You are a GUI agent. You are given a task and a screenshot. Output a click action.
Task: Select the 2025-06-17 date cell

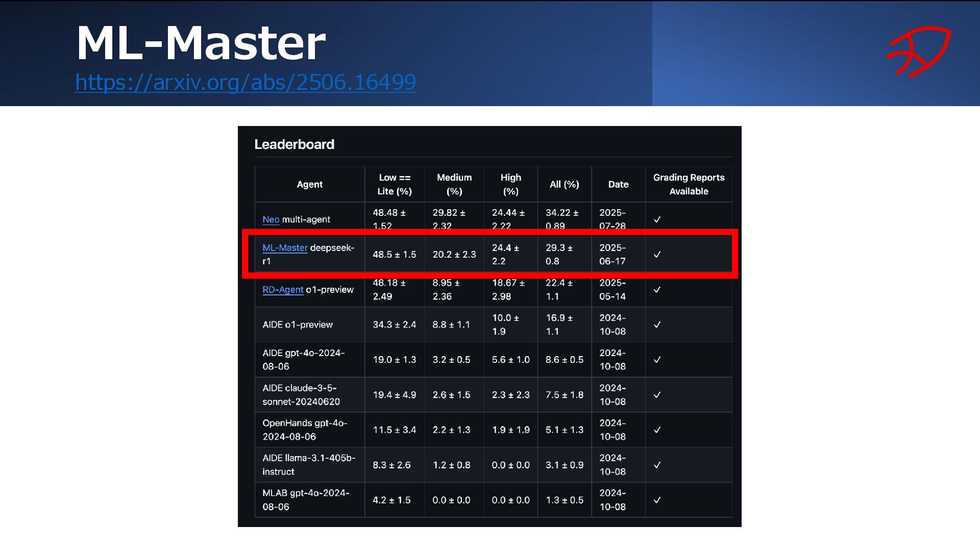(x=619, y=254)
